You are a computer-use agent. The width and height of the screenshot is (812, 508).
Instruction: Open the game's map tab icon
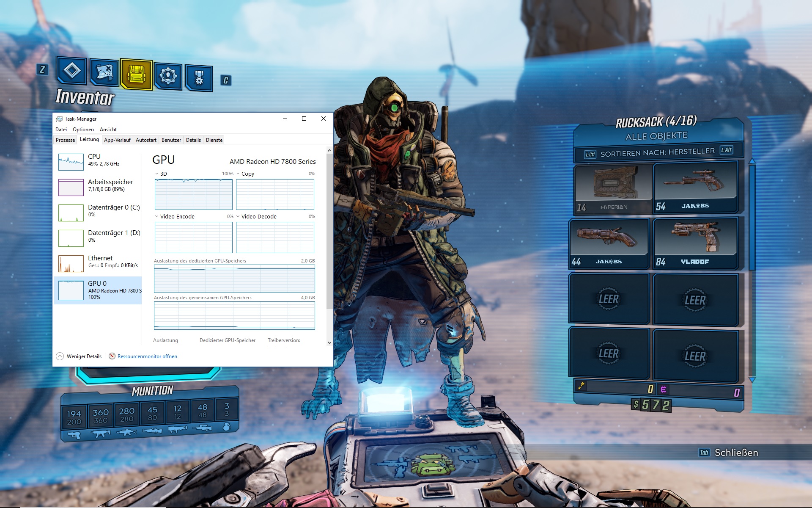pyautogui.click(x=104, y=72)
